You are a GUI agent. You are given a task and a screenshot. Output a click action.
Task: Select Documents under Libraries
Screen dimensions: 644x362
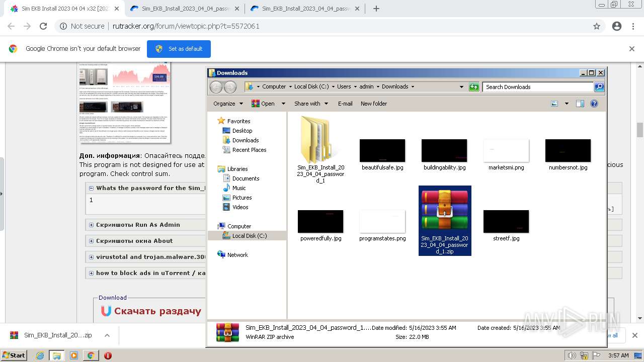click(x=246, y=178)
